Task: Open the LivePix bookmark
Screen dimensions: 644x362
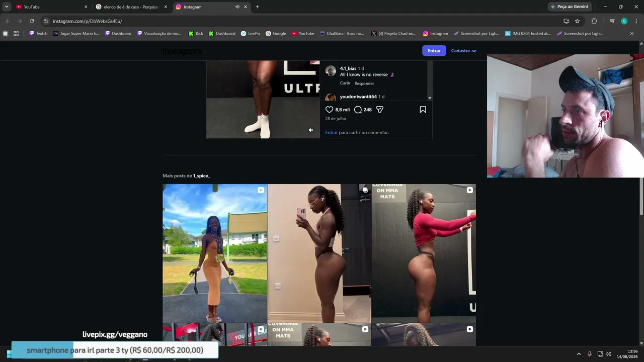Action: (251, 34)
